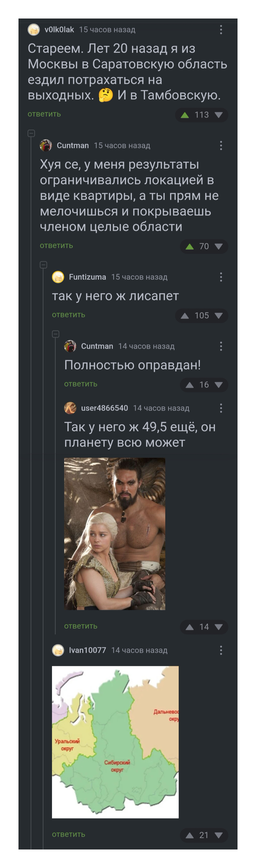
Task: Downvote v0lk0lak's comment with 113 rating
Action: 219,115
